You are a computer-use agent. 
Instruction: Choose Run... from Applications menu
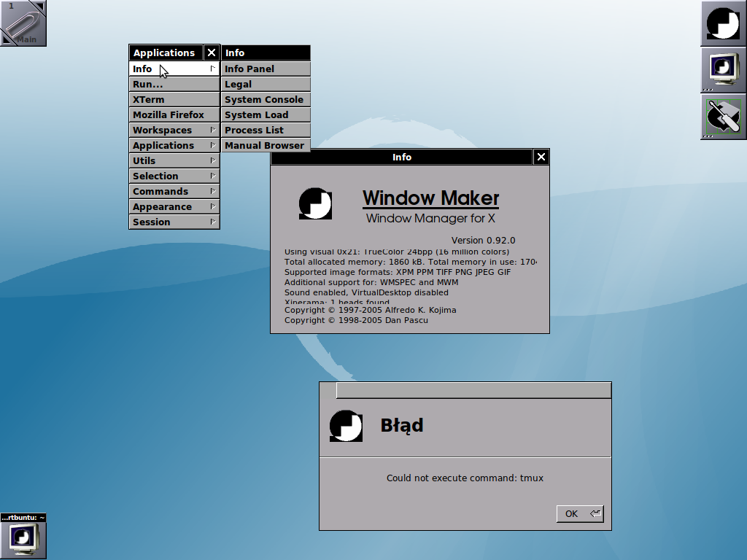(x=174, y=85)
